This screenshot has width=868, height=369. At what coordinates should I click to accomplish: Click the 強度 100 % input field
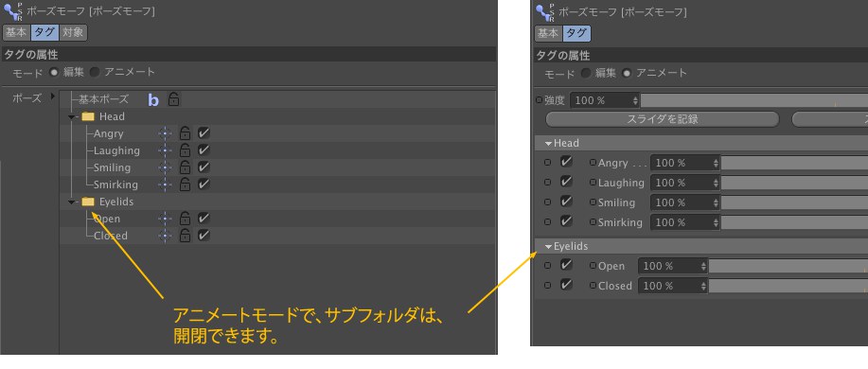click(x=605, y=100)
